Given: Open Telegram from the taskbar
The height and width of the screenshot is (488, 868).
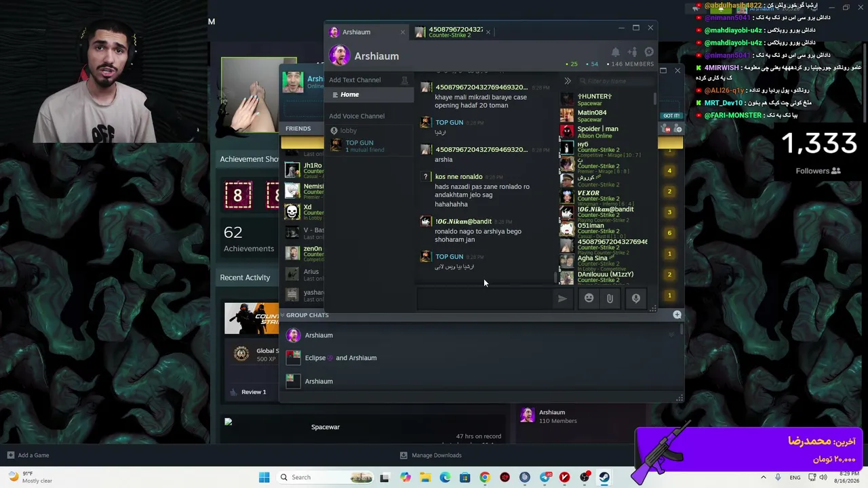Looking at the screenshot, I should pos(545,477).
